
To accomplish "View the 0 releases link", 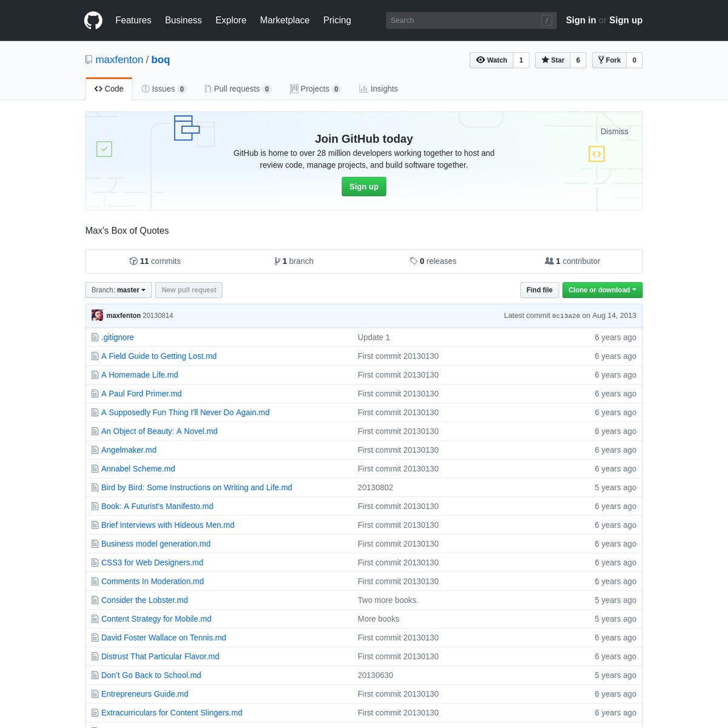I will (433, 261).
